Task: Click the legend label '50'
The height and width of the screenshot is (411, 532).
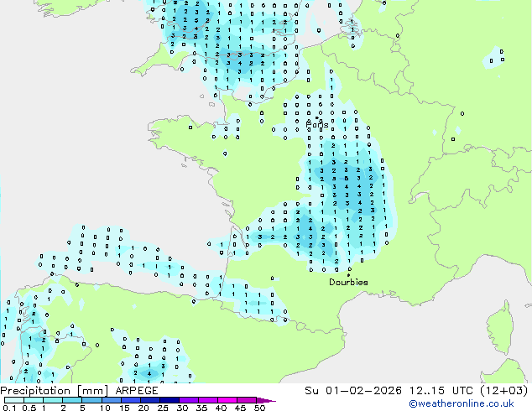Action: pos(259,408)
